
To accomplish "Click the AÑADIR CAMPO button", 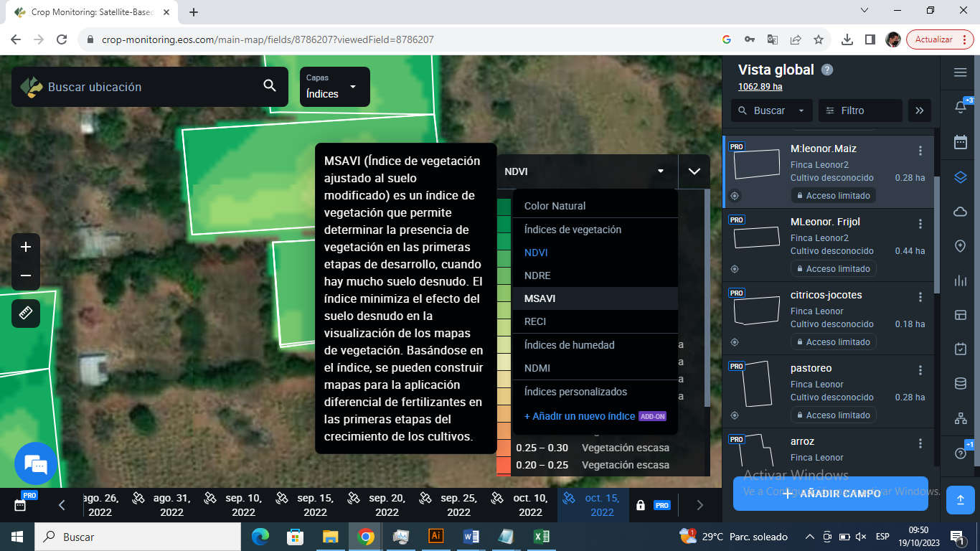I will tap(829, 493).
